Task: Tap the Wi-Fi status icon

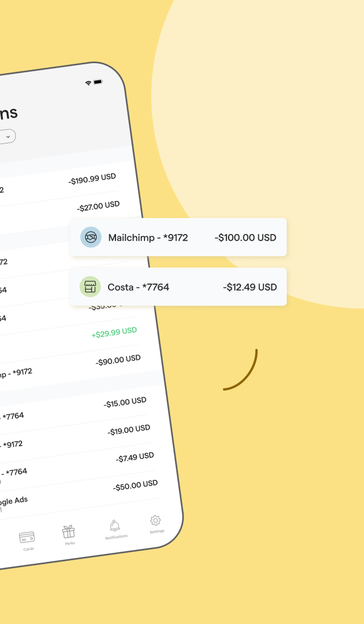Action: click(88, 83)
